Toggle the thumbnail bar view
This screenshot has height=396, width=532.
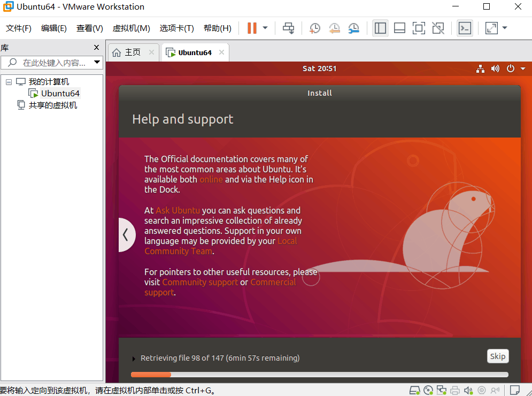(399, 28)
